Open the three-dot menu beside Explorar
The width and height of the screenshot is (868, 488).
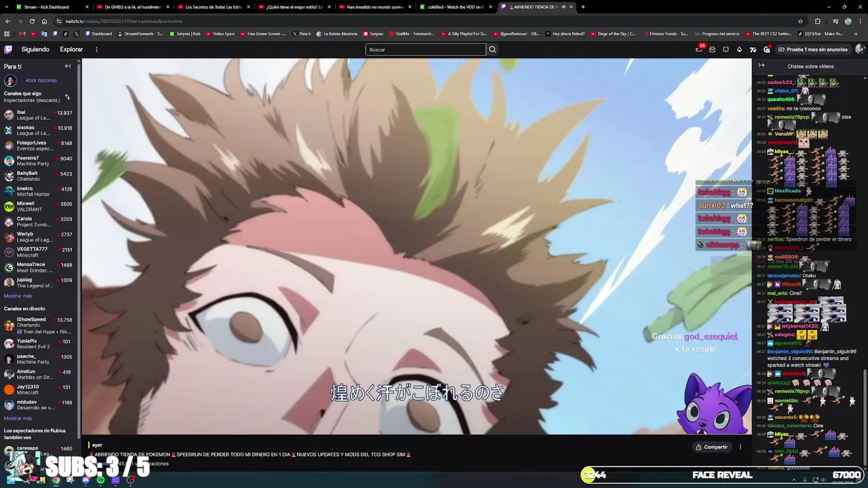click(x=96, y=49)
